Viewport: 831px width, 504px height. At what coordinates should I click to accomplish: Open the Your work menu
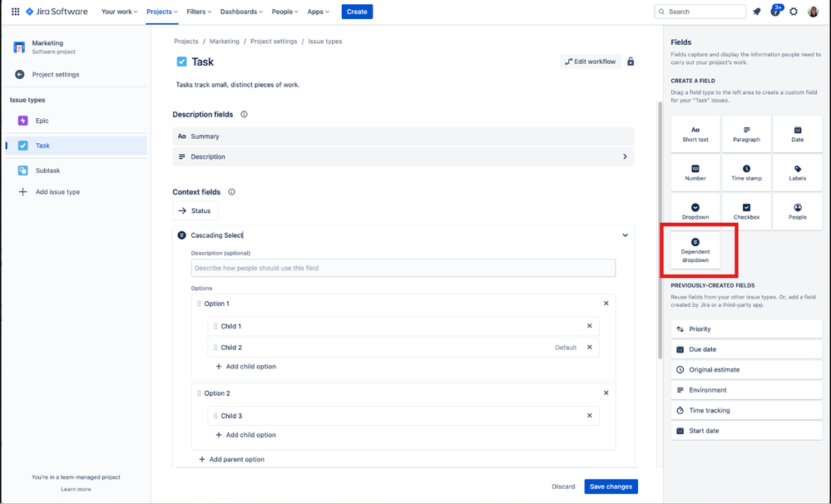point(119,12)
